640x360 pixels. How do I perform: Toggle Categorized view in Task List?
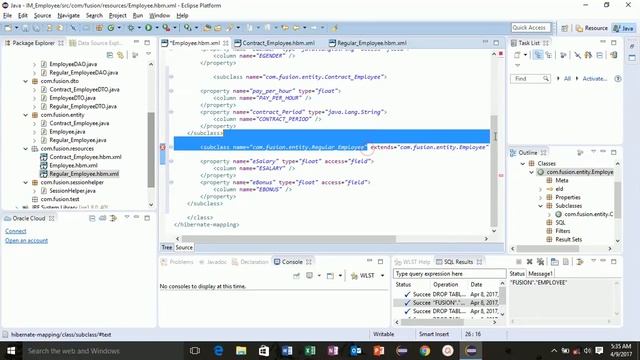click(538, 55)
